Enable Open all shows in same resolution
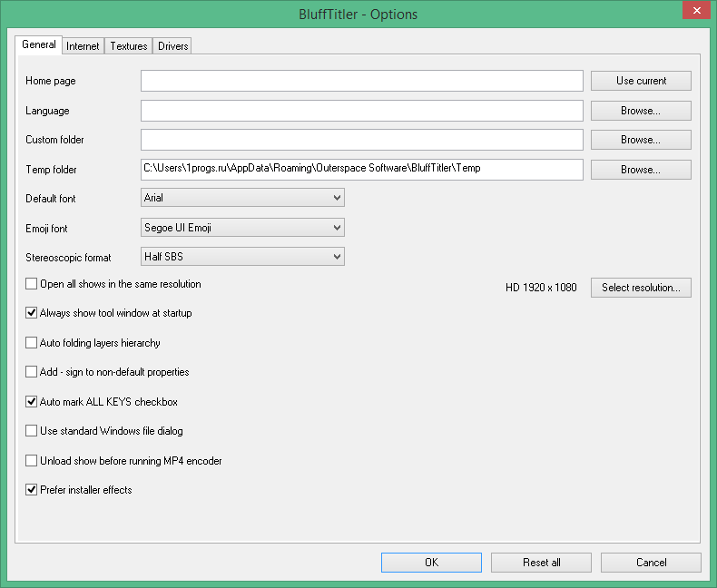Screen dimensions: 717x588 tap(32, 284)
